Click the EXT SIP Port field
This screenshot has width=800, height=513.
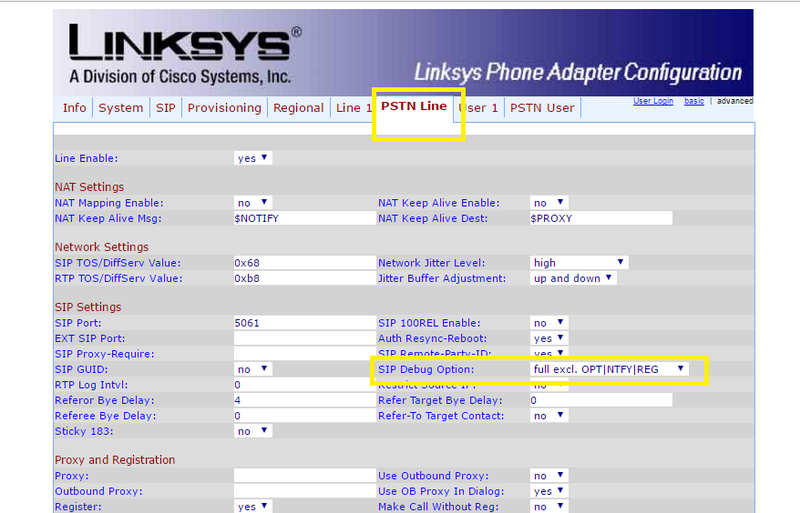pos(305,338)
